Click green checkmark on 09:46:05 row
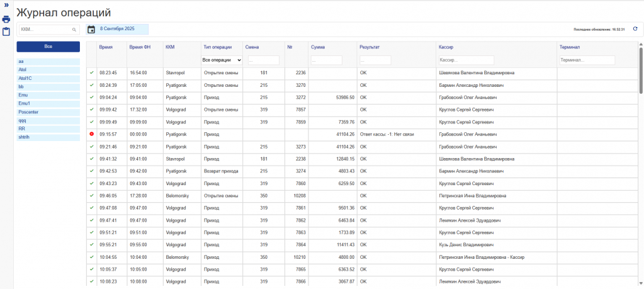This screenshot has width=644, height=289. click(91, 196)
